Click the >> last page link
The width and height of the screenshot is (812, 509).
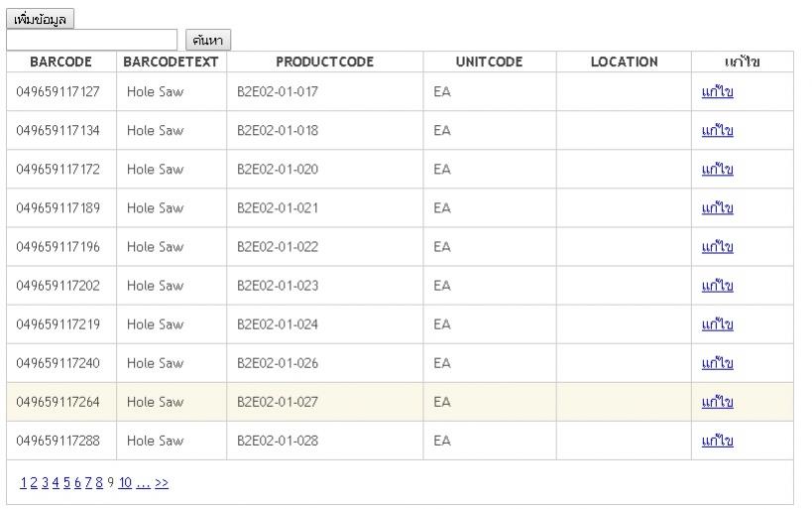161,483
